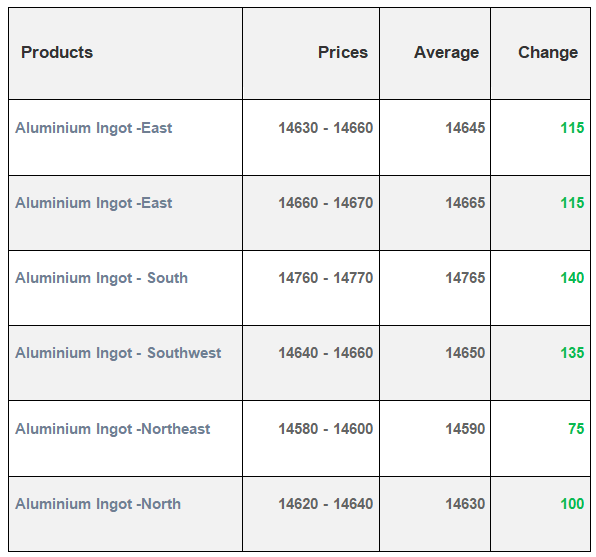The image size is (596, 557).
Task: Click the average value 14645
Action: point(465,128)
